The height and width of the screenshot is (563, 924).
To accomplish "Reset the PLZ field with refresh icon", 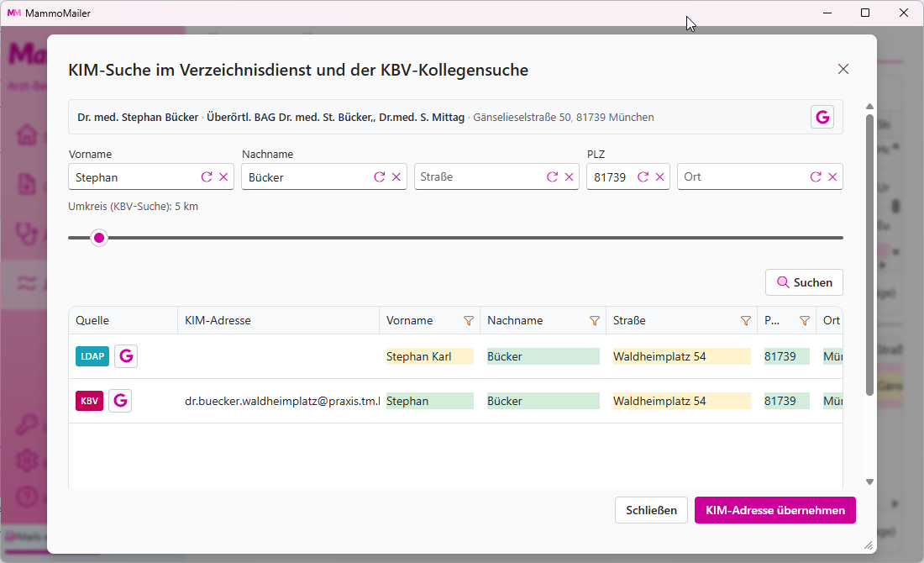I will pos(643,176).
